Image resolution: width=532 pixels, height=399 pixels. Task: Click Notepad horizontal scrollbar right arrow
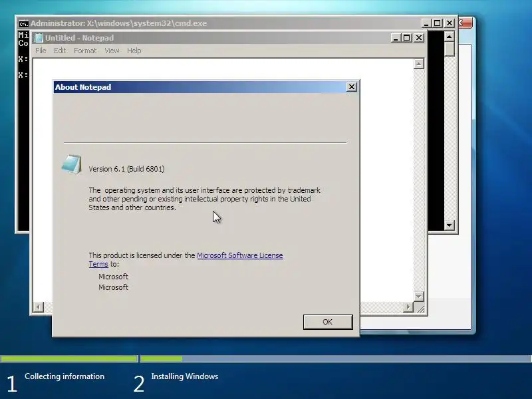pos(408,307)
